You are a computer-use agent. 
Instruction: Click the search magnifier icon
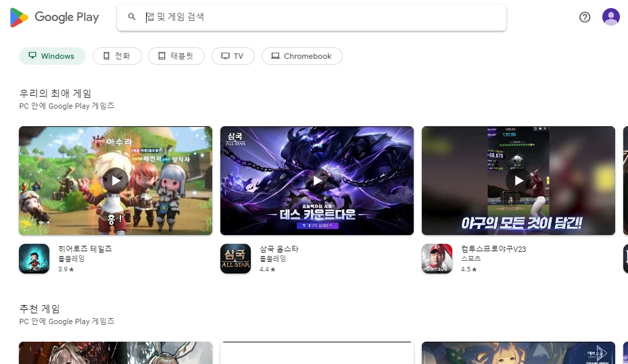(x=132, y=17)
